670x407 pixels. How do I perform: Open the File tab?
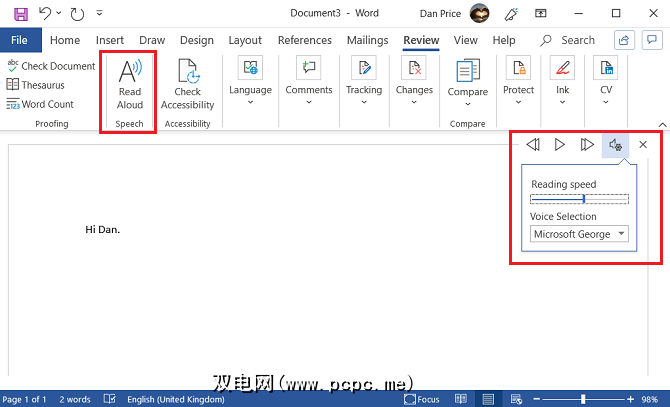[x=20, y=40]
